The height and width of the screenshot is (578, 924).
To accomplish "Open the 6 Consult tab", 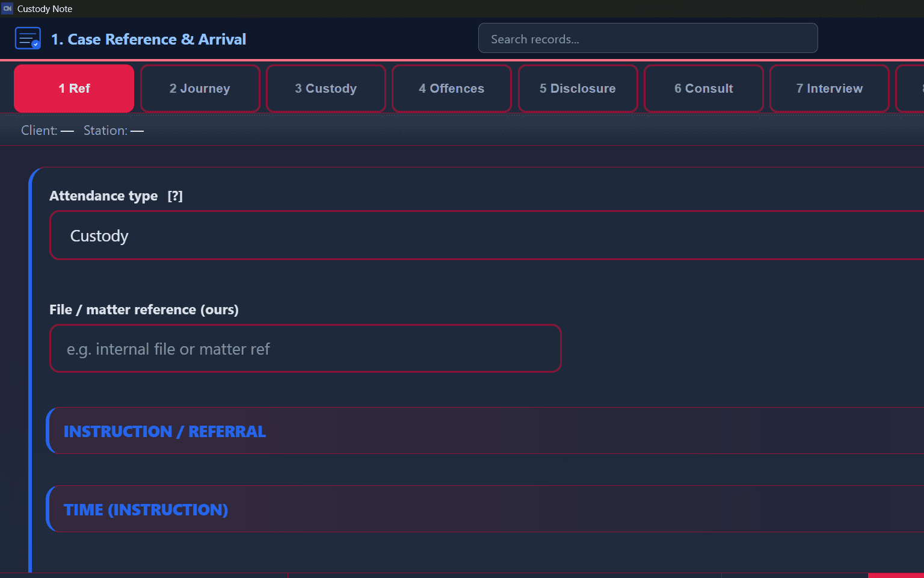I will [703, 88].
